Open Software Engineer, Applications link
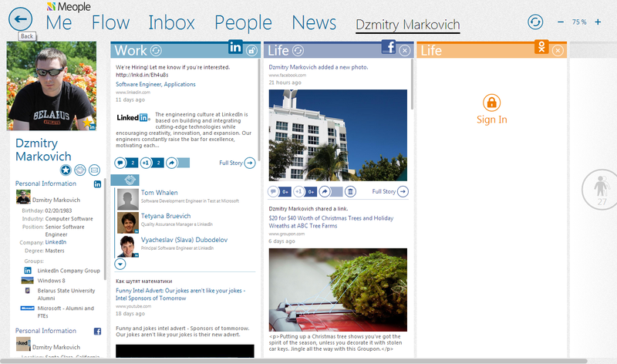The image size is (617, 364). 156,84
